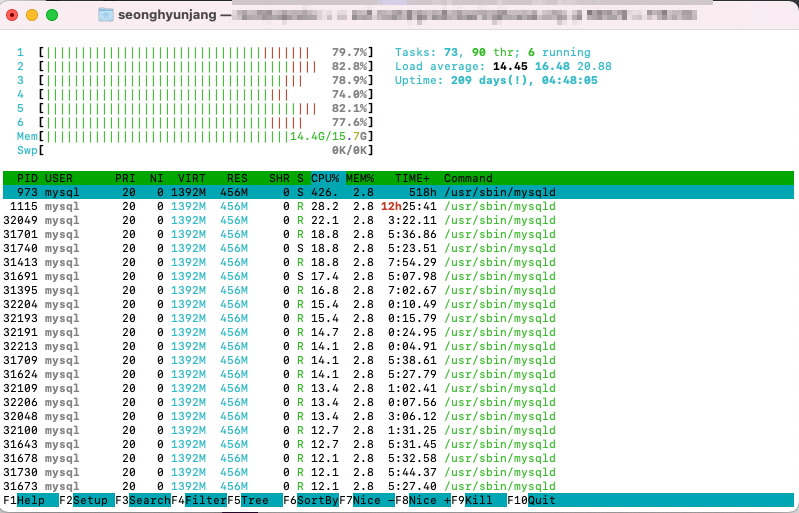Screen dimensions: 799x513
Task: Click the 426. CPU% value
Action: [x=325, y=193]
